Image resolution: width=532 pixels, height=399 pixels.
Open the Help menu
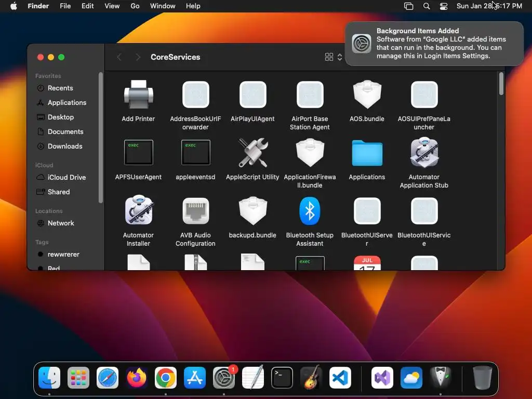click(x=193, y=6)
